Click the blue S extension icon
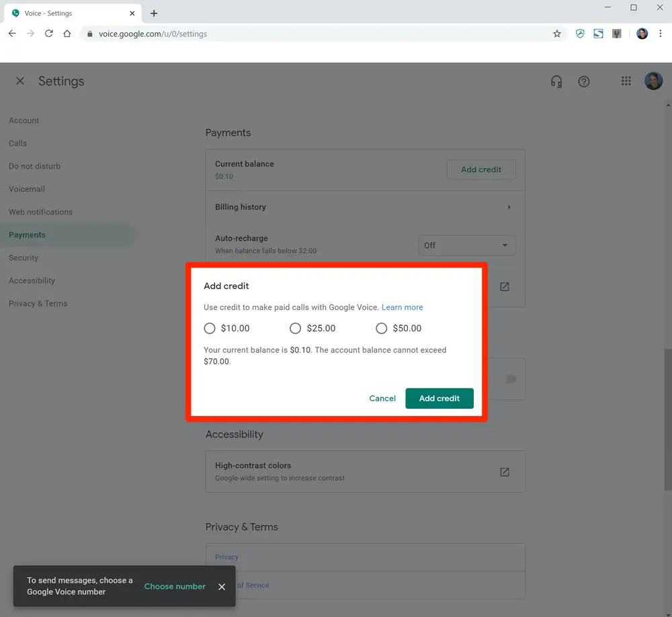The image size is (672, 617). pos(598,34)
